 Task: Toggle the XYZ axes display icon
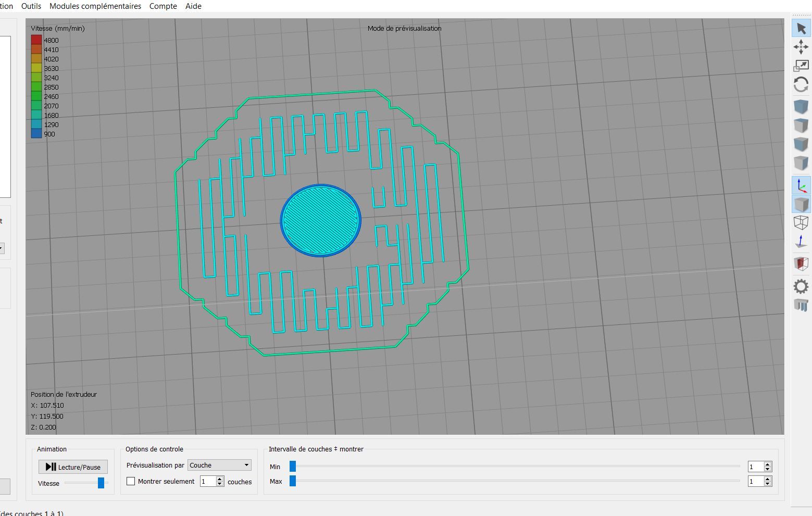801,185
